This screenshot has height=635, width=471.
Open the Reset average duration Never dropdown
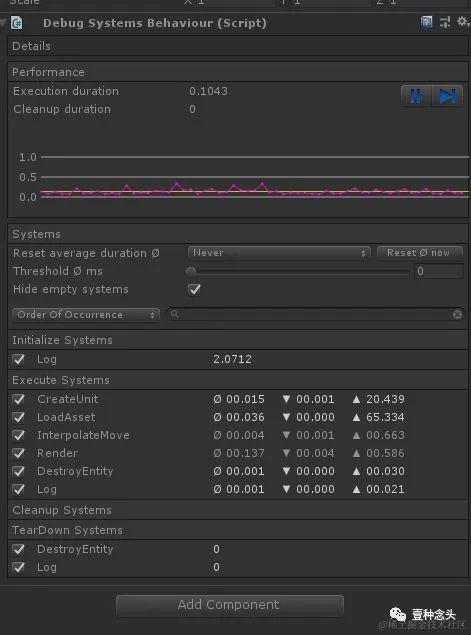(x=279, y=253)
